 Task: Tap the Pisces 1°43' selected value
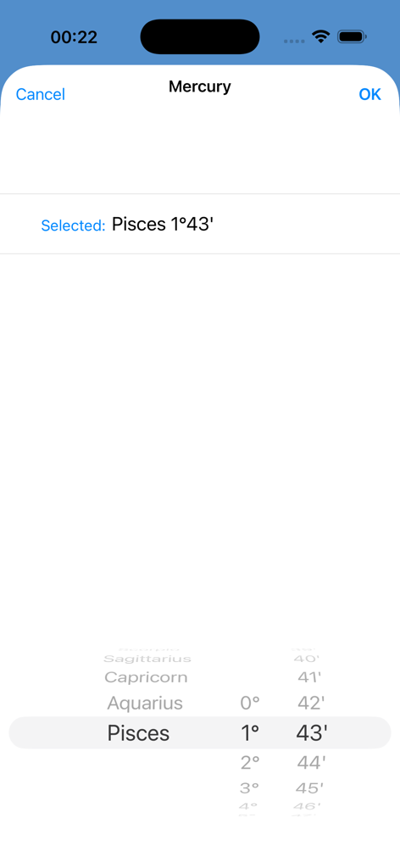(163, 224)
